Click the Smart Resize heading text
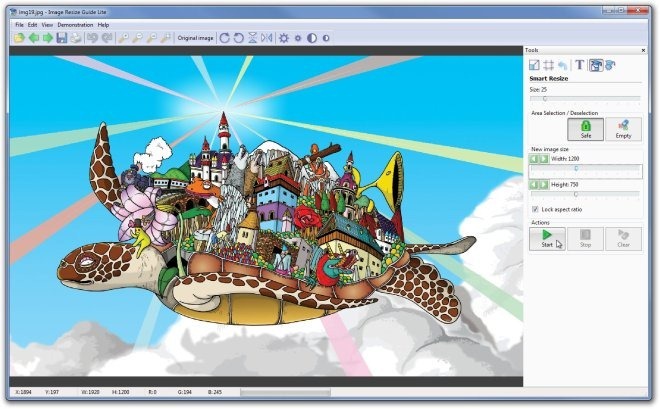This screenshot has height=409, width=660. click(548, 79)
